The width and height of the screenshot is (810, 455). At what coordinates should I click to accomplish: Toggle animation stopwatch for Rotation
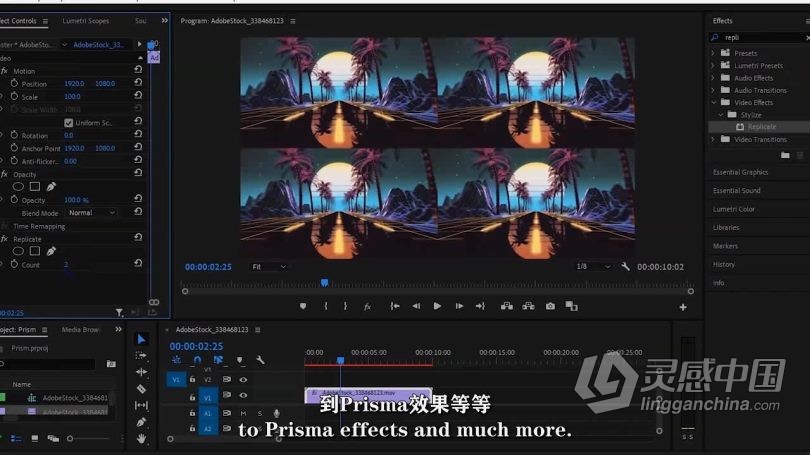tap(14, 135)
